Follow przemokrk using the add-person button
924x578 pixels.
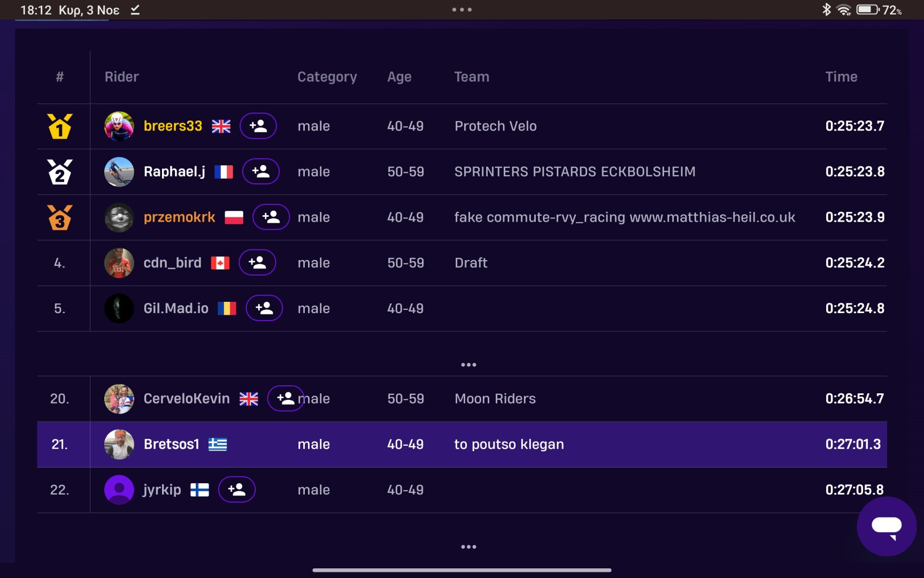coord(271,217)
